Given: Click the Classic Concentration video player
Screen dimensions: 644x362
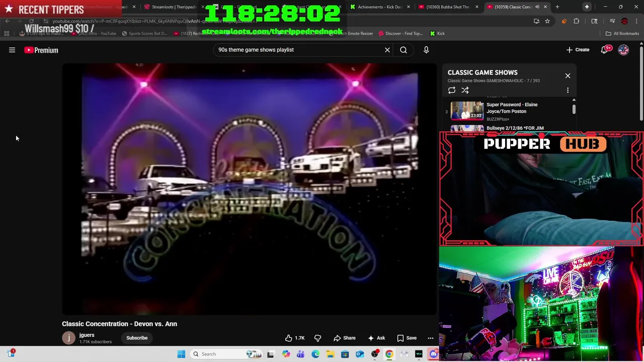Looking at the screenshot, I should tap(249, 189).
